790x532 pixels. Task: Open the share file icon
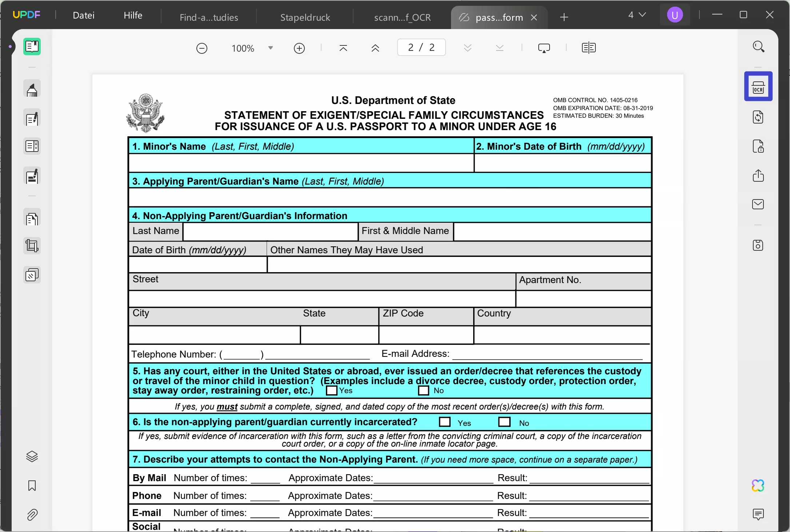point(758,176)
